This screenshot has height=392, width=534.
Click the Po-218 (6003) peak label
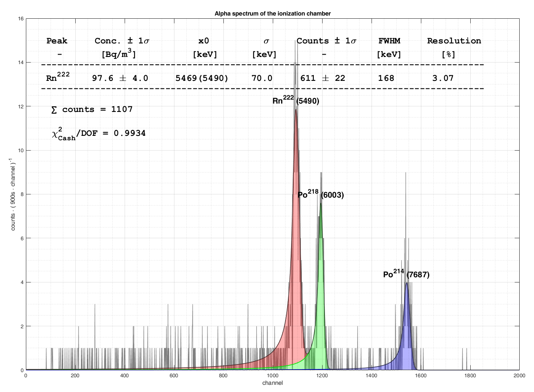321,194
